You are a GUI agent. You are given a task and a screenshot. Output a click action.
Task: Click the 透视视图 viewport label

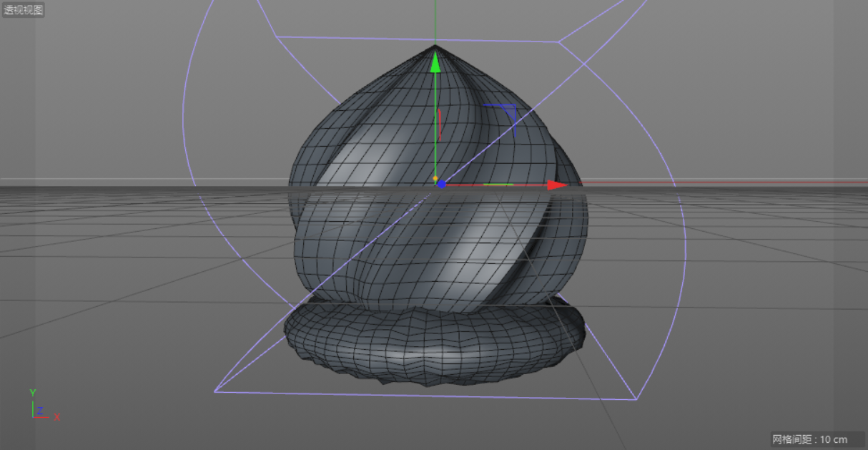[x=24, y=10]
